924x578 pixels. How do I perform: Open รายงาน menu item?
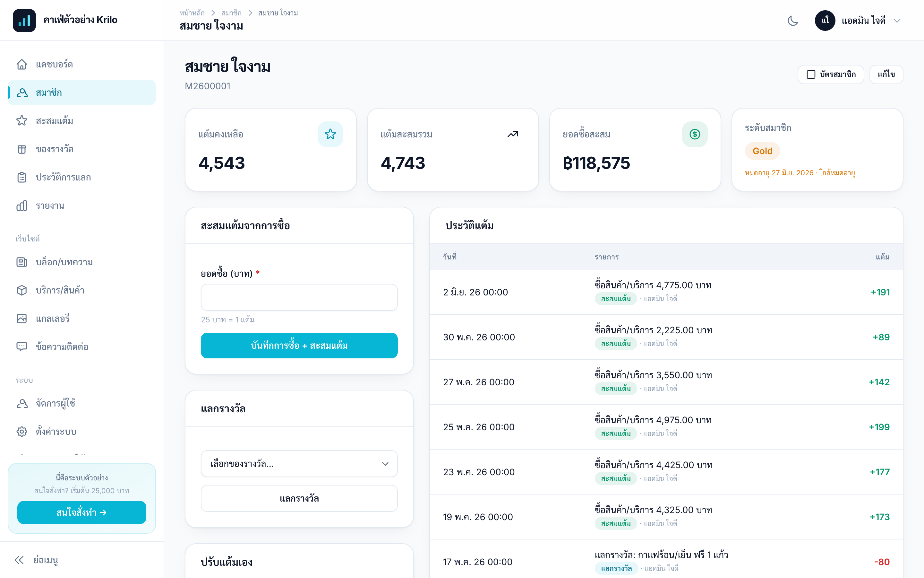tap(82, 206)
